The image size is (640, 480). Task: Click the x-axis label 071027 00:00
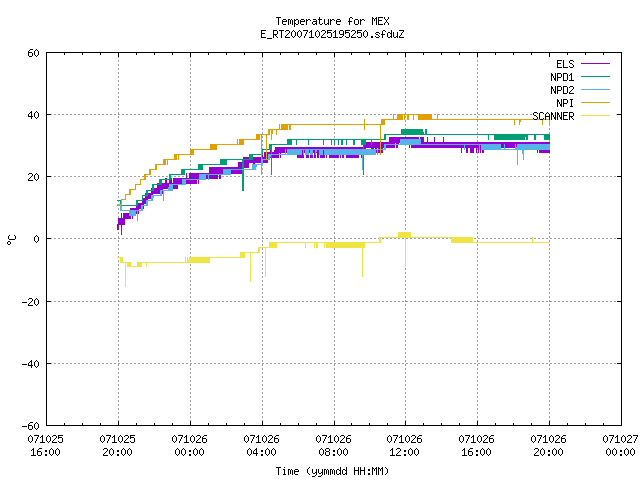620,446
